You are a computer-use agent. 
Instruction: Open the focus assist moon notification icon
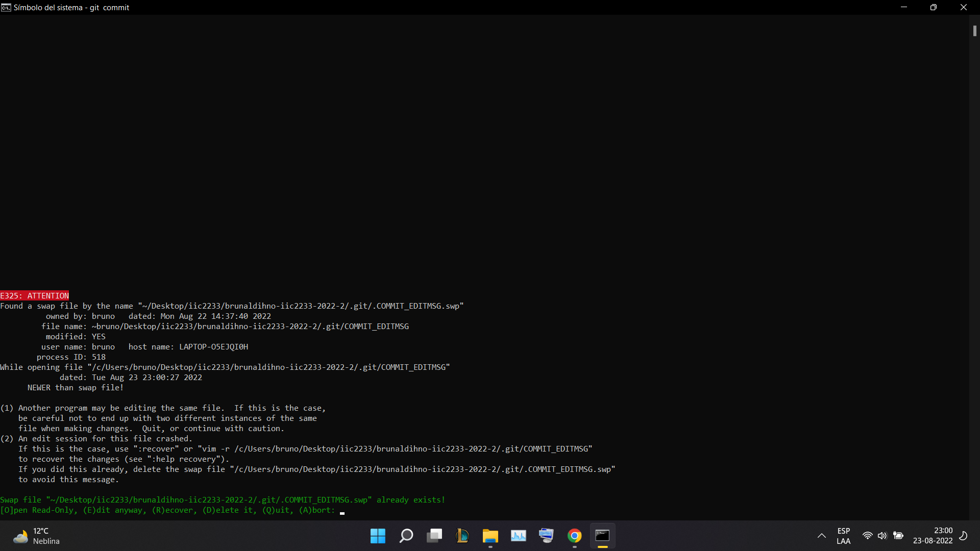[x=964, y=536]
